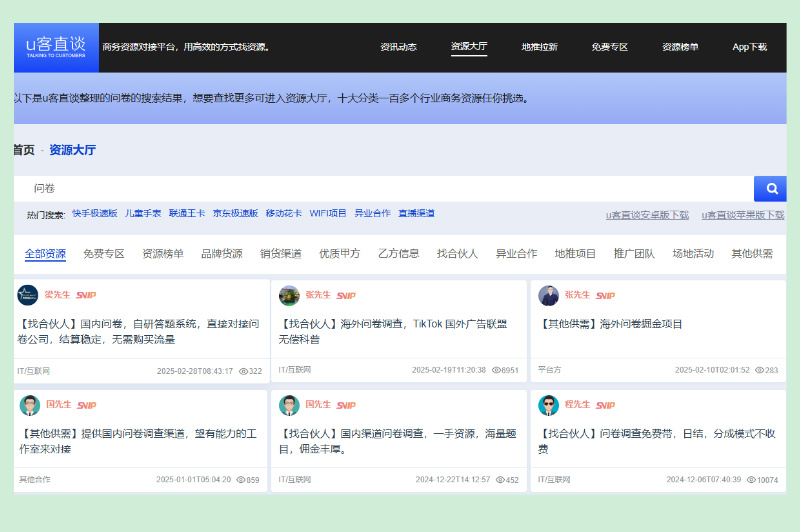Click 梁先生's profile avatar
The image size is (800, 532).
pos(28,295)
